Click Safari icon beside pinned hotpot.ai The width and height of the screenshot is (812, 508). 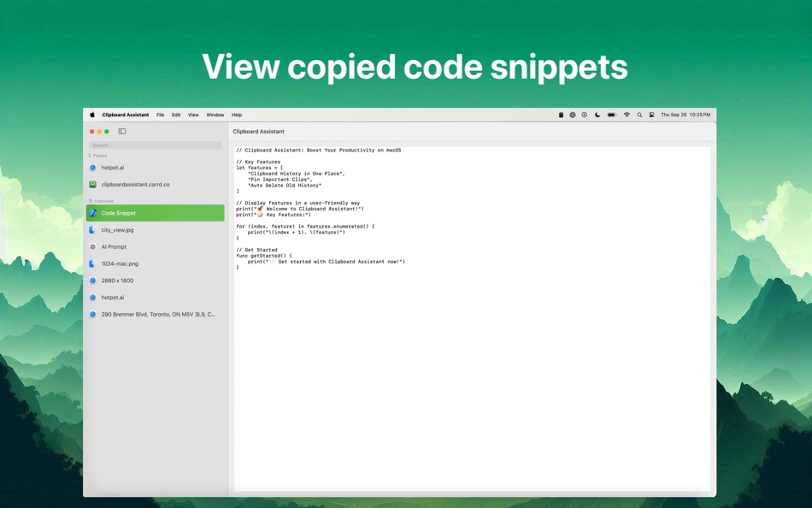(x=92, y=168)
